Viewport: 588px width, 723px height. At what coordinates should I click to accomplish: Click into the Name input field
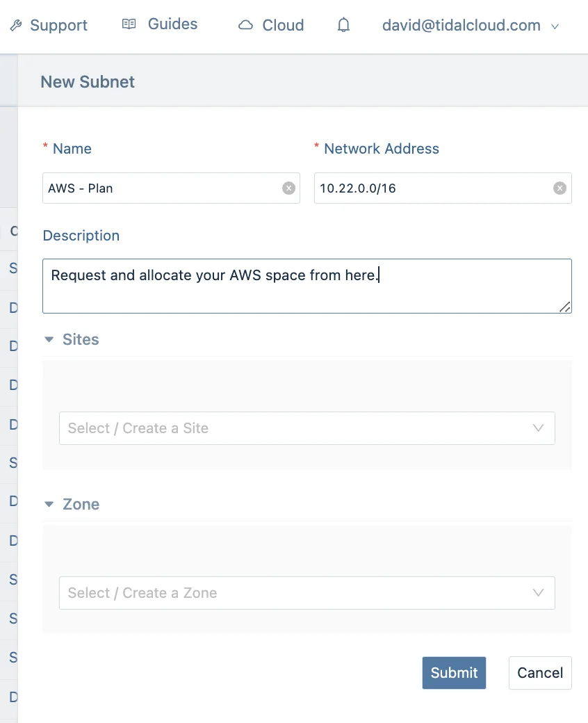click(171, 188)
